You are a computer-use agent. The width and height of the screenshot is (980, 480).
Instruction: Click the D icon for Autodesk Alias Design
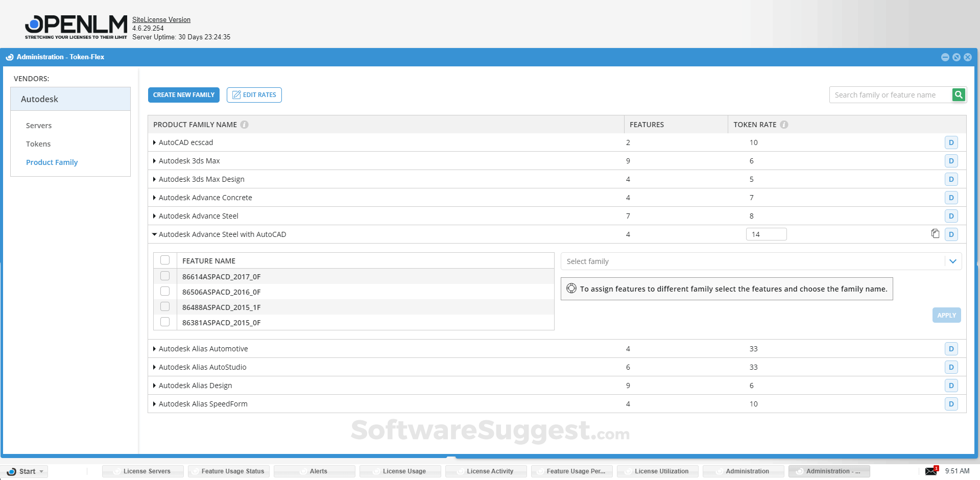click(951, 386)
